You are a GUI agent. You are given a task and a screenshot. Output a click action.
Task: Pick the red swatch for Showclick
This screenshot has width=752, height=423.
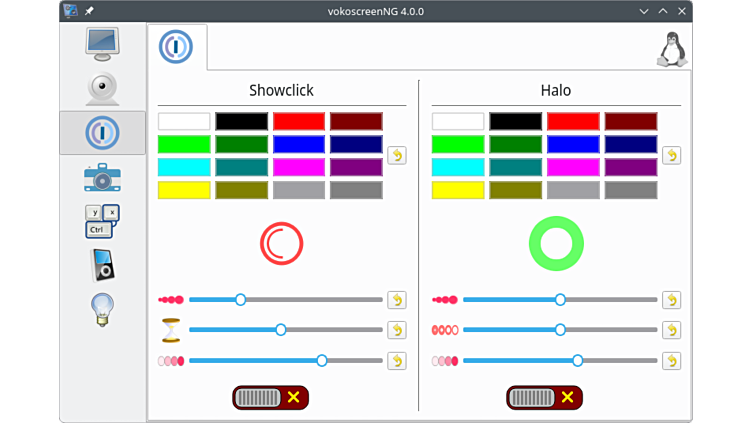299,121
